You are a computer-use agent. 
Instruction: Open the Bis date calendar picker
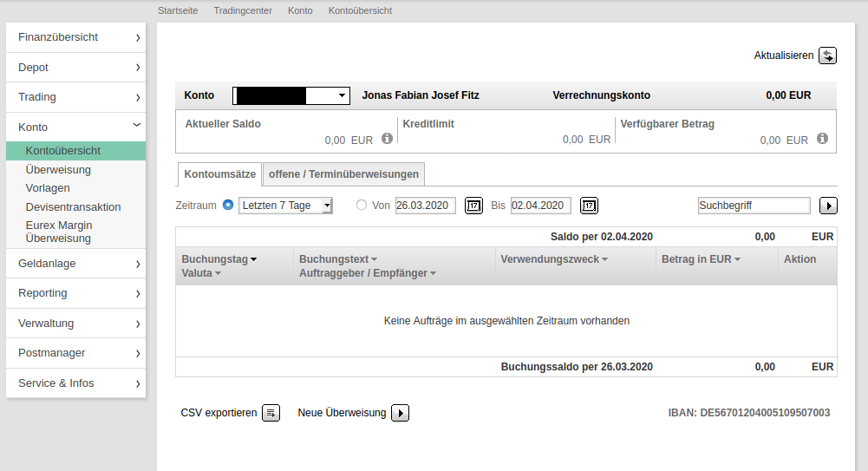click(x=589, y=206)
